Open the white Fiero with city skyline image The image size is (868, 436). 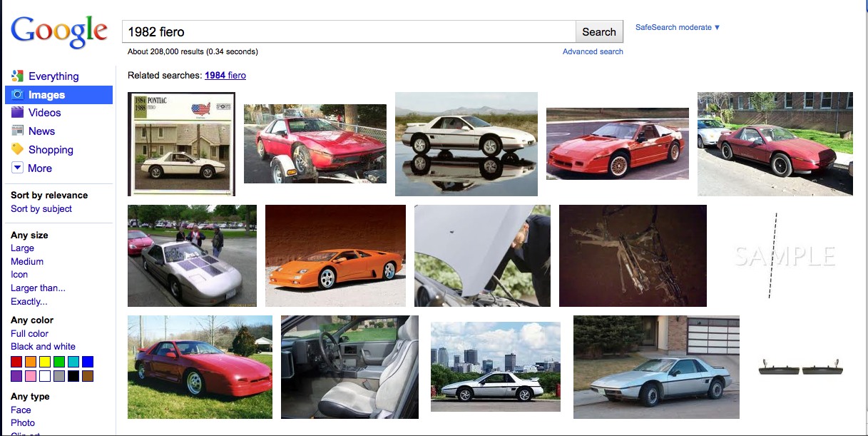point(496,367)
